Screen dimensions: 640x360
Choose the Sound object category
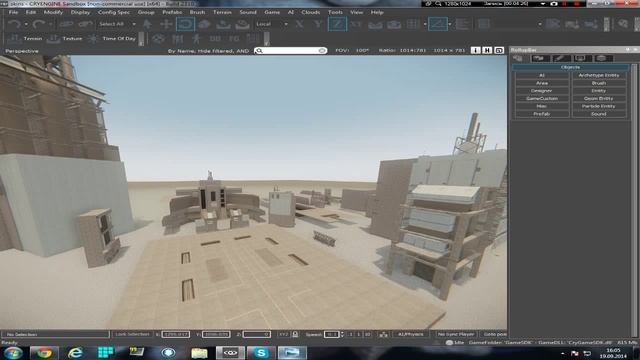[598, 114]
